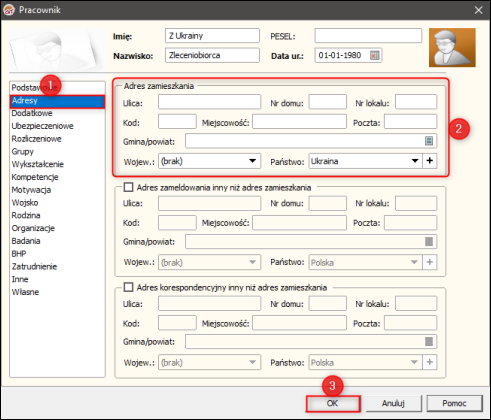Viewport: 491px width, 420px height.
Task: Click the plus button beside first Polska field
Action: coord(430,262)
